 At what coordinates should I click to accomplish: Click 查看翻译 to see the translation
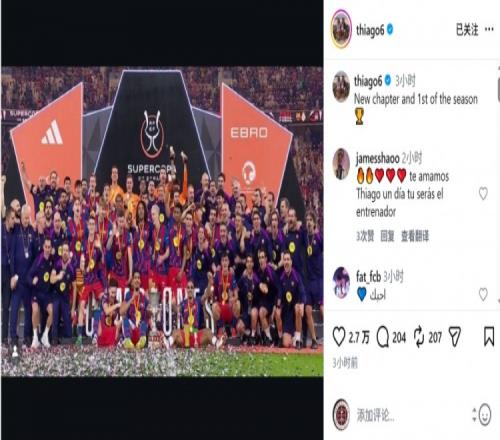tap(415, 236)
